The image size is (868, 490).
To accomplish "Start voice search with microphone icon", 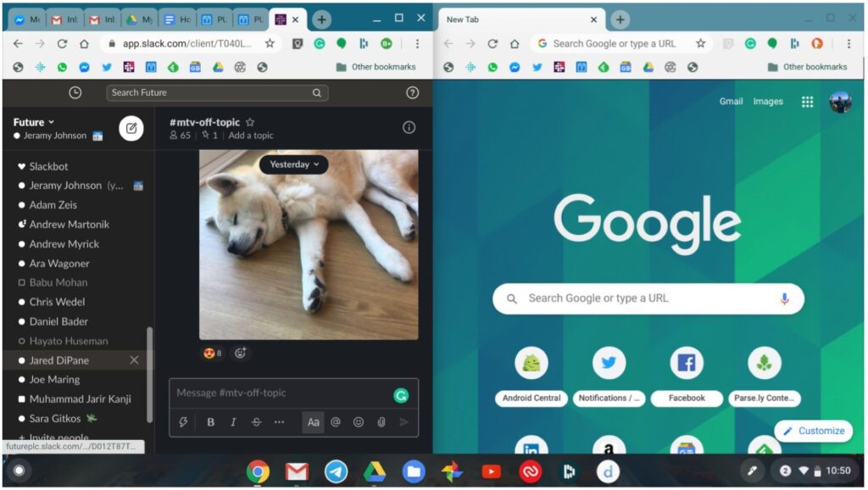I will [x=784, y=298].
